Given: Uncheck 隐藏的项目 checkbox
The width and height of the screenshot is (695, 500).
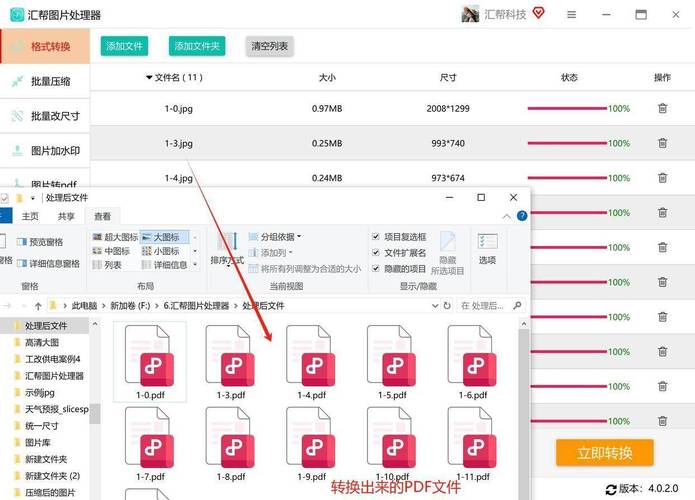Looking at the screenshot, I should pyautogui.click(x=375, y=269).
